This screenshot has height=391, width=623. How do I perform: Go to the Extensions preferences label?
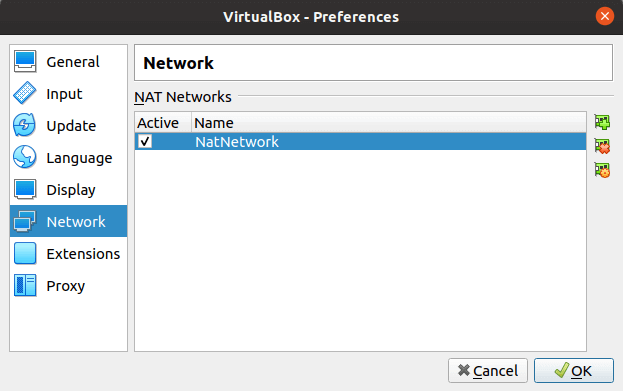coord(83,254)
